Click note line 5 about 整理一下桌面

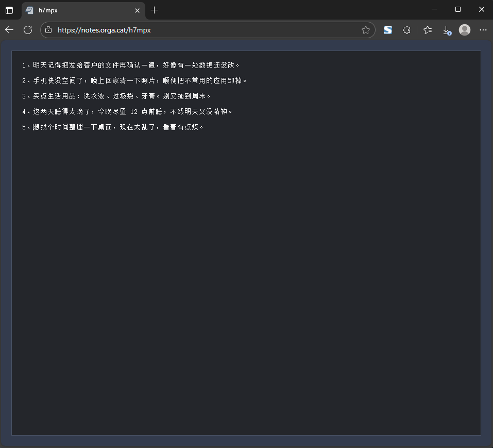[113, 127]
